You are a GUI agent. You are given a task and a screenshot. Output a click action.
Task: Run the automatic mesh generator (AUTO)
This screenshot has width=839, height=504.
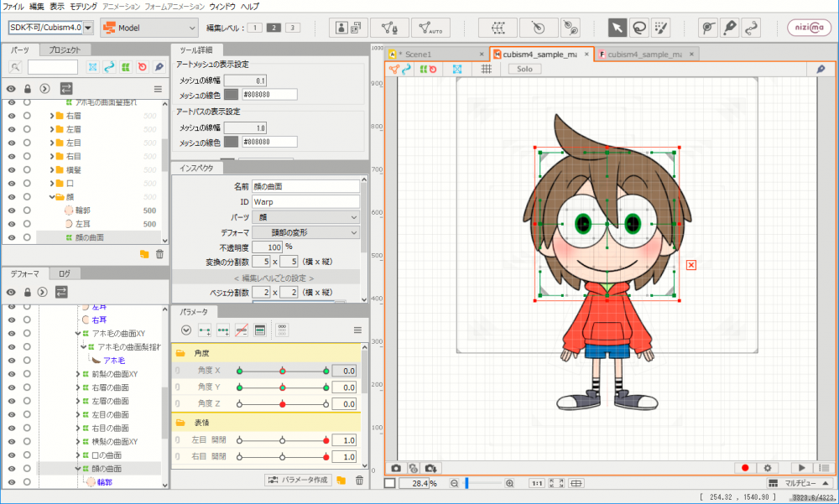pos(430,28)
